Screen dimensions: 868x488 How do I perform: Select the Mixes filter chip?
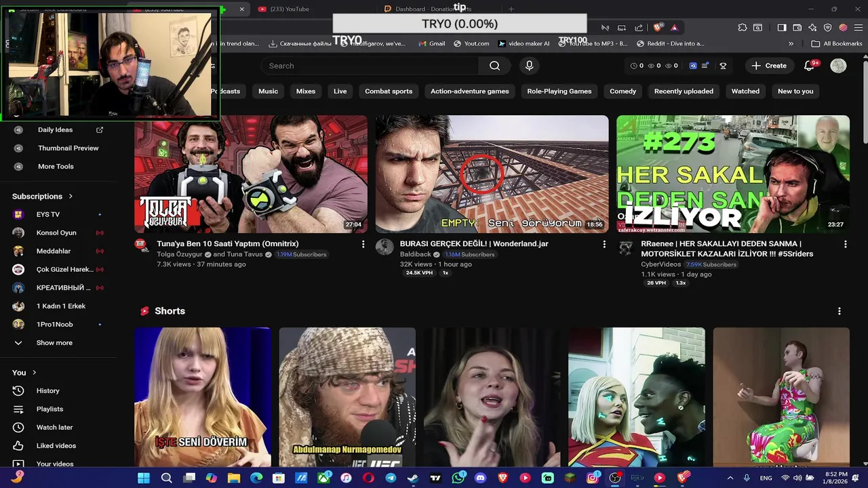(x=306, y=91)
